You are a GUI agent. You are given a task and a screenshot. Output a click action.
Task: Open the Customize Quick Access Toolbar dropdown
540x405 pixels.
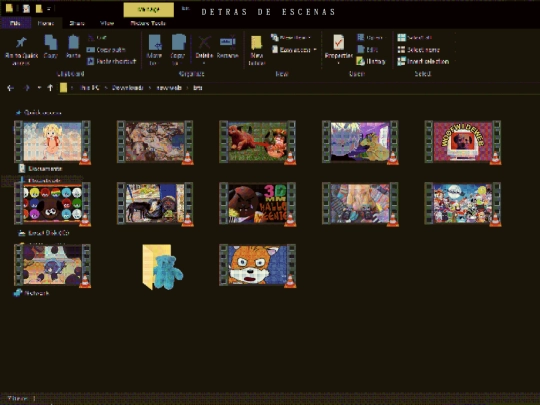point(49,9)
